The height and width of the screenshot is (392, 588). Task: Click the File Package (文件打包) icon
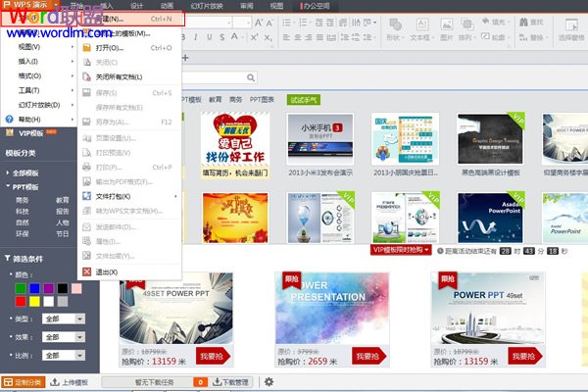pyautogui.click(x=86, y=196)
